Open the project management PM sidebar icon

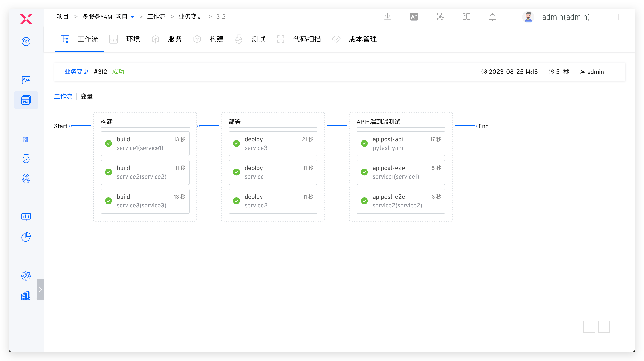tap(26, 100)
